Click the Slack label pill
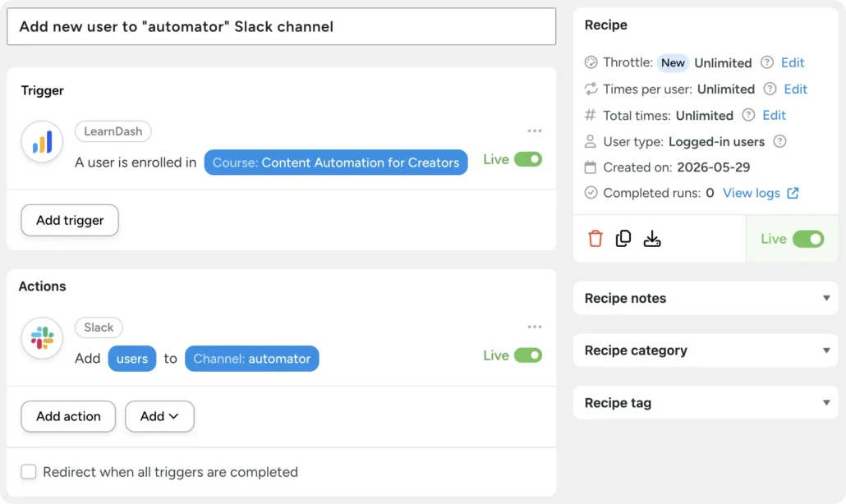 pyautogui.click(x=99, y=328)
